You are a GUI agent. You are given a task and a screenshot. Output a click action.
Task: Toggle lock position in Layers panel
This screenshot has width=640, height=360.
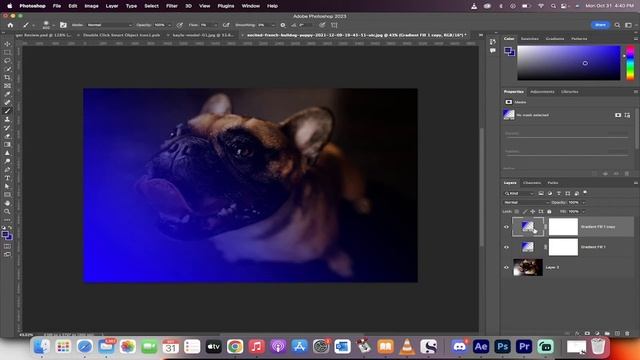coord(533,211)
